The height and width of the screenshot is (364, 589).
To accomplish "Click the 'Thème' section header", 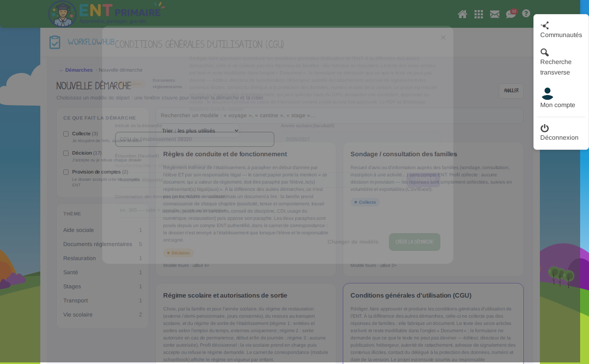I will coord(72,214).
